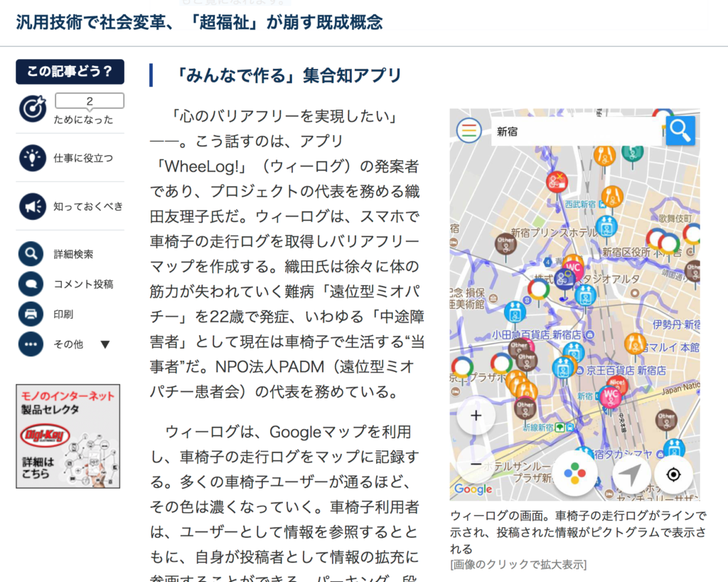
Task: Open the 詳細検索 text link
Action: pos(73,254)
